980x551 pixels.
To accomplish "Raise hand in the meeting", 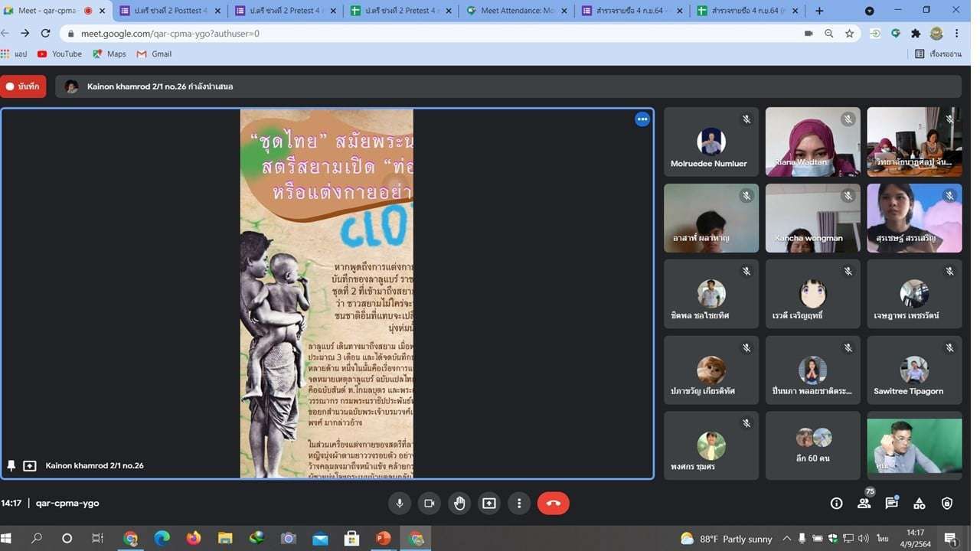I will (x=459, y=503).
